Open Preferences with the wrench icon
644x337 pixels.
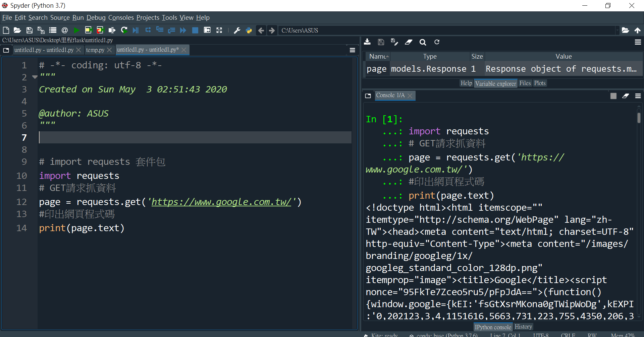237,30
